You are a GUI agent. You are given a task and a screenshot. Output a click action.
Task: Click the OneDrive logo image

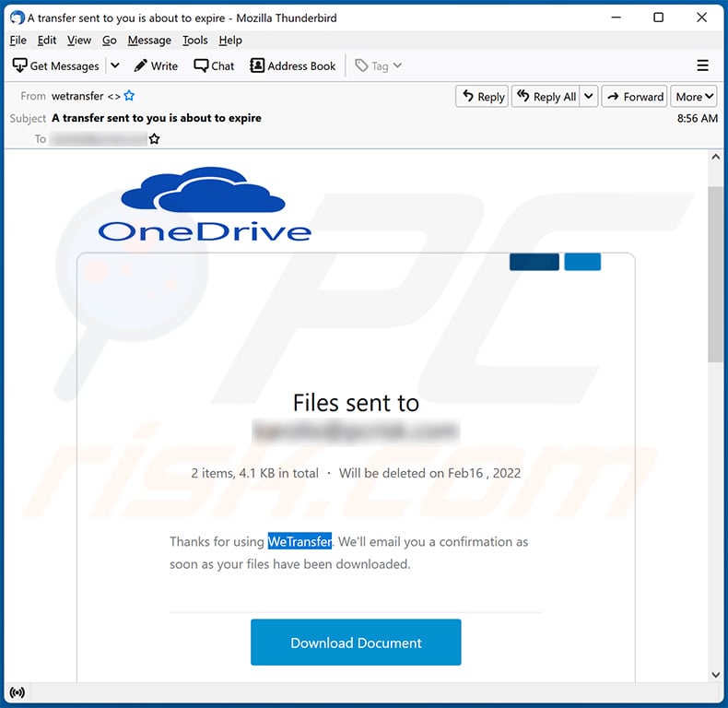(x=205, y=205)
